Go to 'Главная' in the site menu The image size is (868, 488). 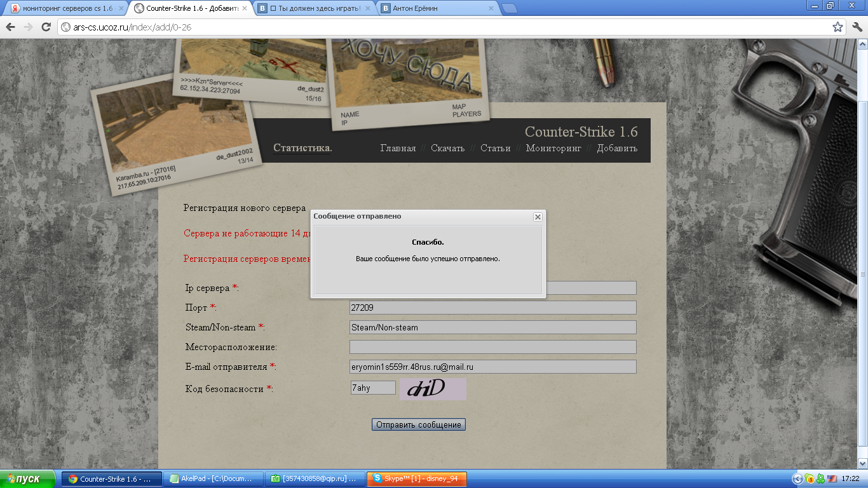tap(398, 148)
